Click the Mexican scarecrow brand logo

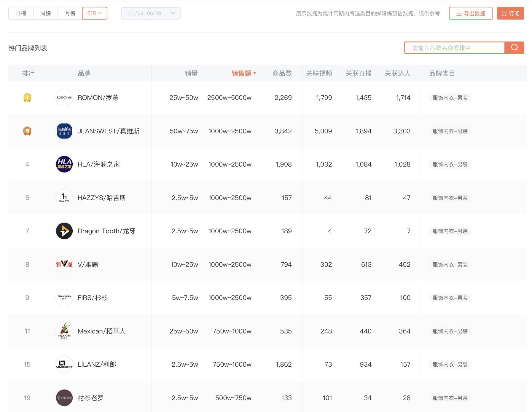64,331
